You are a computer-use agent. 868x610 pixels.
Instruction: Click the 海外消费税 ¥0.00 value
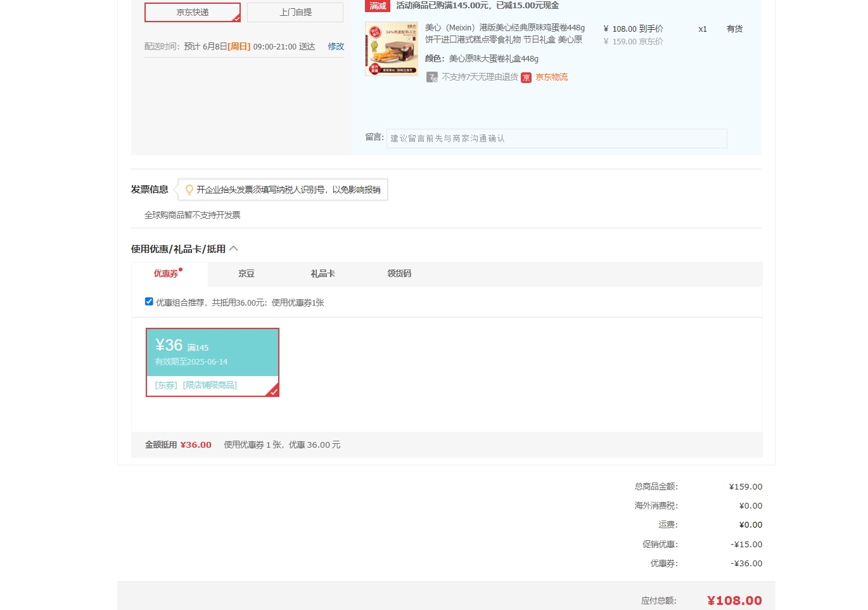751,506
